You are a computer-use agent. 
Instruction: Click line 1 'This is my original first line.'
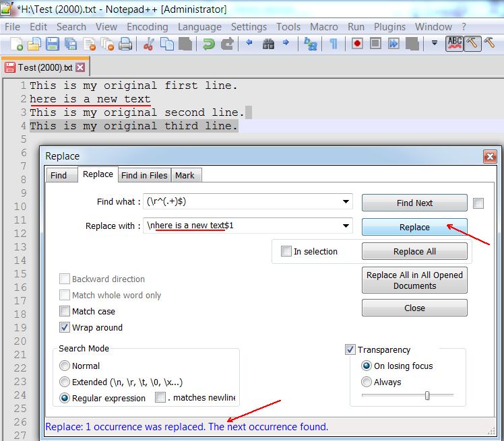[133, 86]
